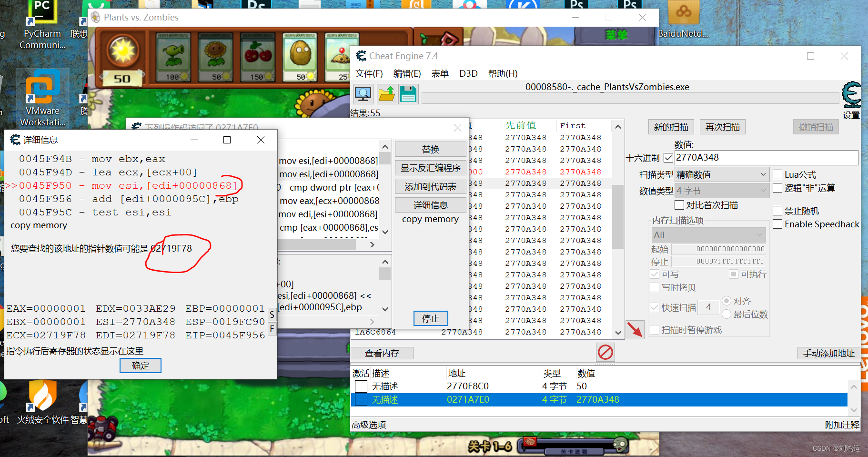
Task: Select the Cherry Bomb seed packet
Action: pos(258,58)
